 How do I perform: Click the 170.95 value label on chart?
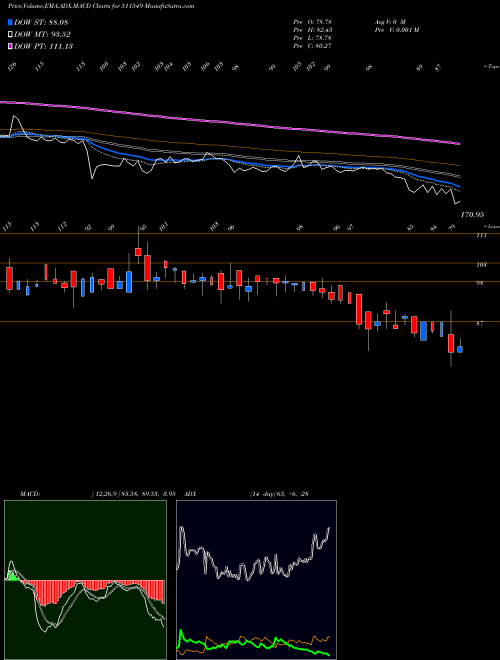point(472,215)
